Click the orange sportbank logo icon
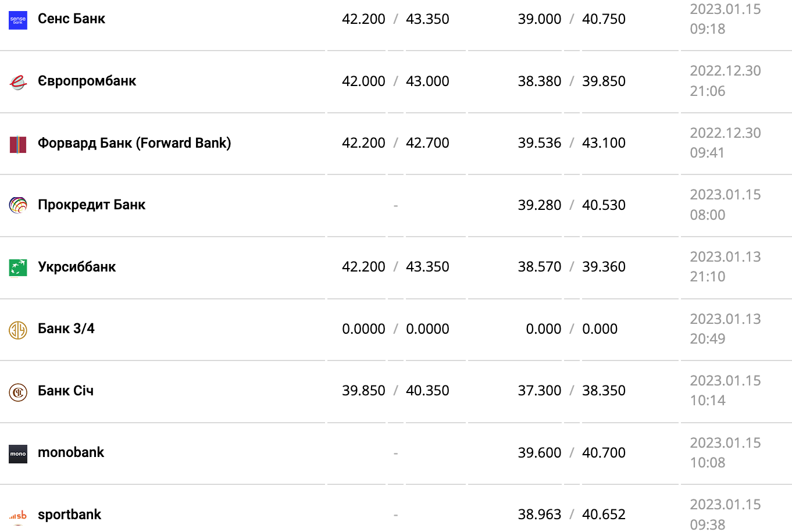Screen dimensions: 792x532 point(18,515)
